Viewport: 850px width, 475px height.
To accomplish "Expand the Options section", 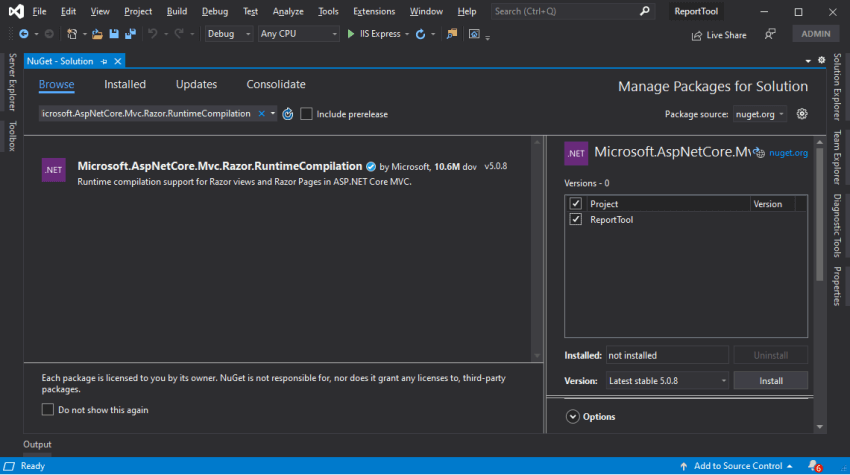I will click(x=572, y=416).
